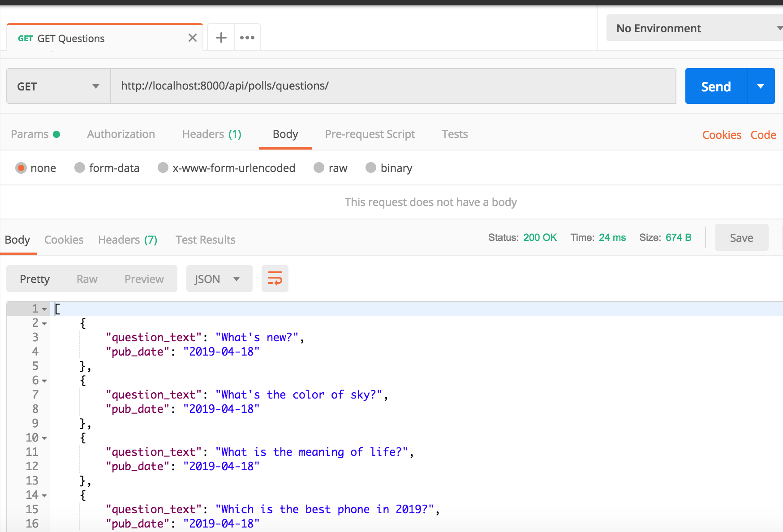Open Send button dropdown arrow

pos(761,86)
